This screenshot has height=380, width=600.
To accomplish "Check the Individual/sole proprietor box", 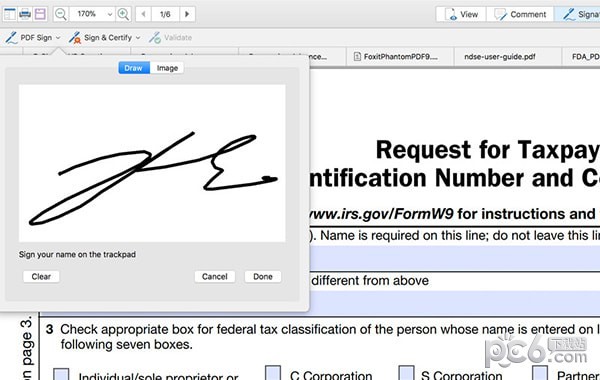I will [61, 374].
